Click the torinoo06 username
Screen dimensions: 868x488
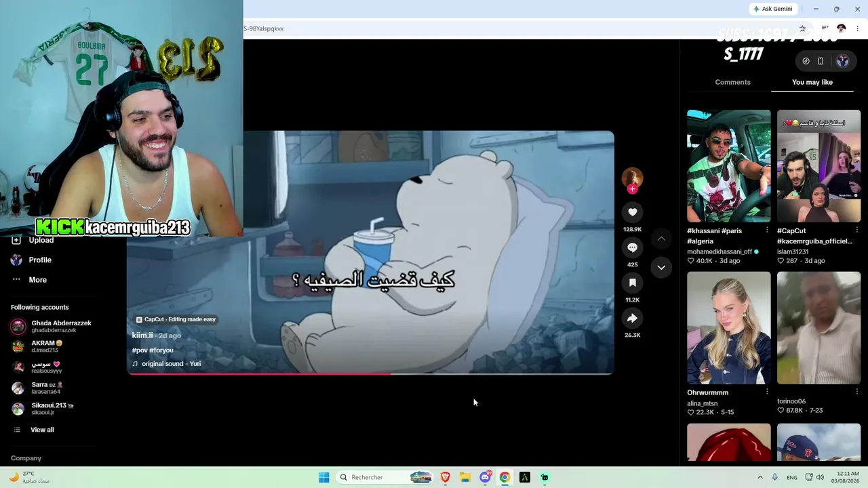[x=791, y=401]
